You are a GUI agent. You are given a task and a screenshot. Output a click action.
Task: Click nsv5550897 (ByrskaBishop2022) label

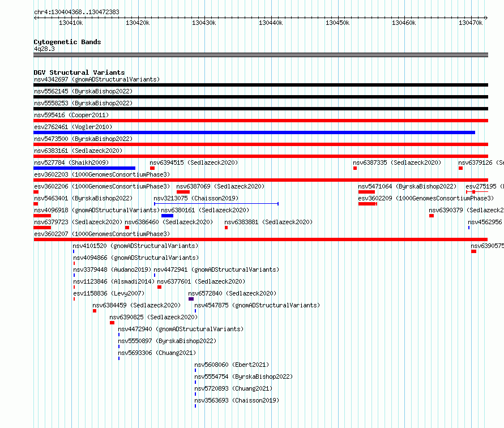click(x=167, y=341)
